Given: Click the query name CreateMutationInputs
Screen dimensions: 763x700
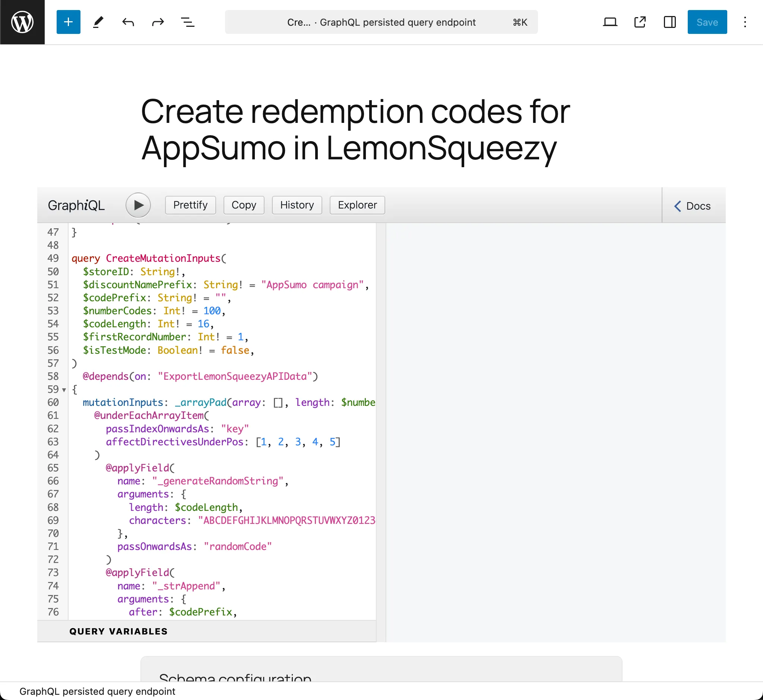Looking at the screenshot, I should [163, 258].
